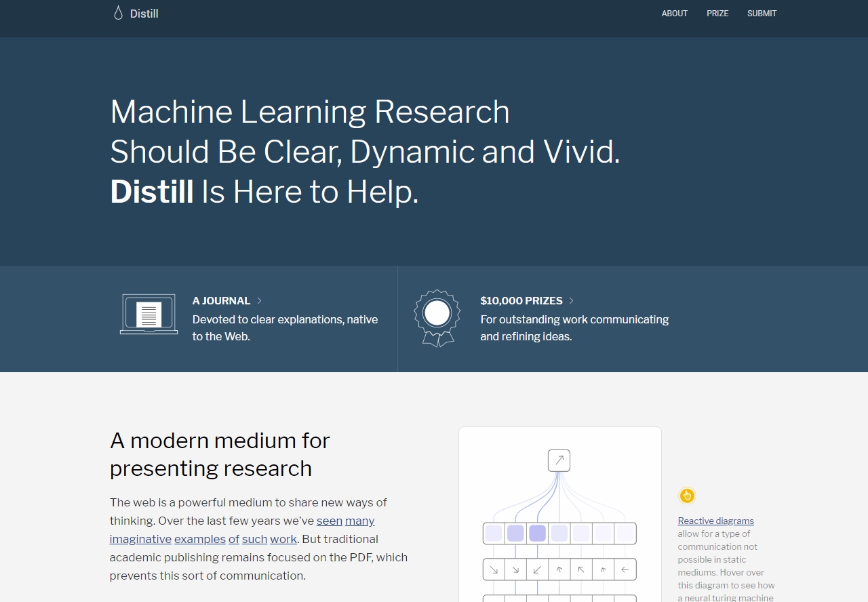
Task: Open the A JOURNAL heading link
Action: (221, 300)
